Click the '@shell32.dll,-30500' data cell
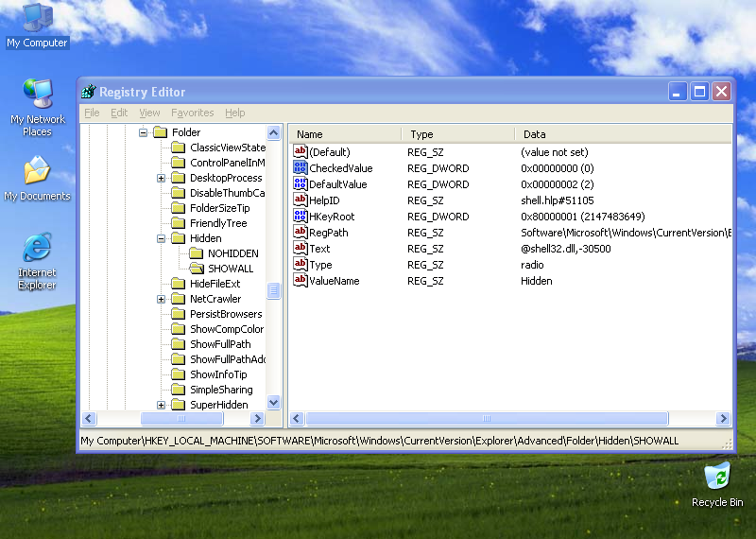This screenshot has width=756, height=539. (x=565, y=249)
